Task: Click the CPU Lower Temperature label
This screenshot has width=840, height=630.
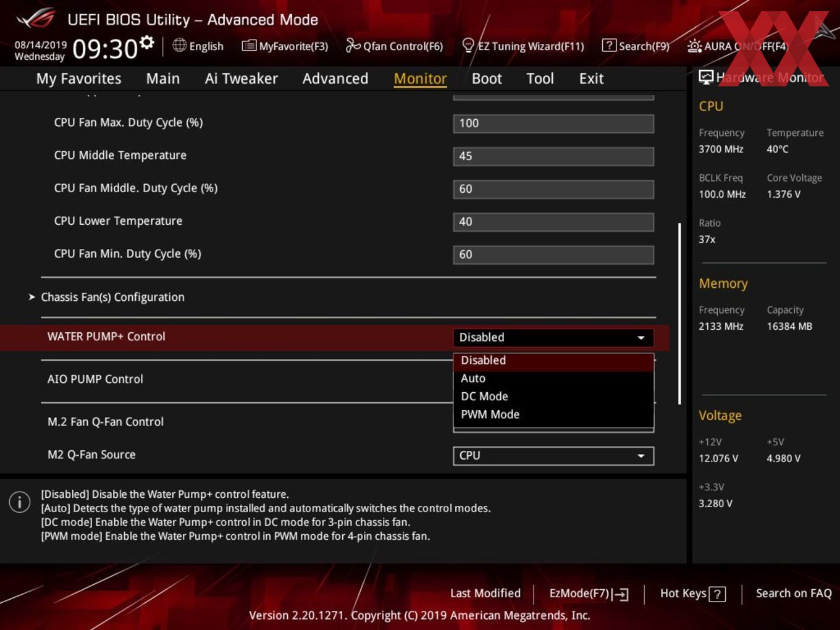Action: pos(118,221)
